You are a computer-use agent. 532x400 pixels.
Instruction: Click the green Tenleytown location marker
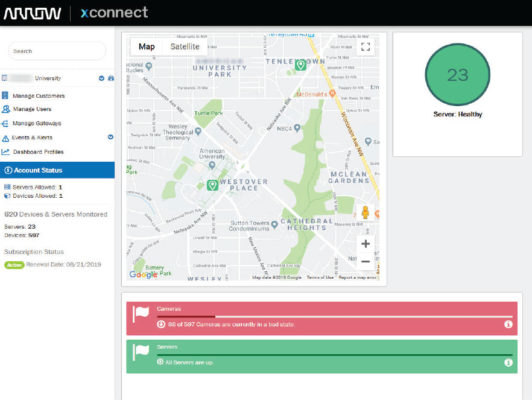[300, 64]
